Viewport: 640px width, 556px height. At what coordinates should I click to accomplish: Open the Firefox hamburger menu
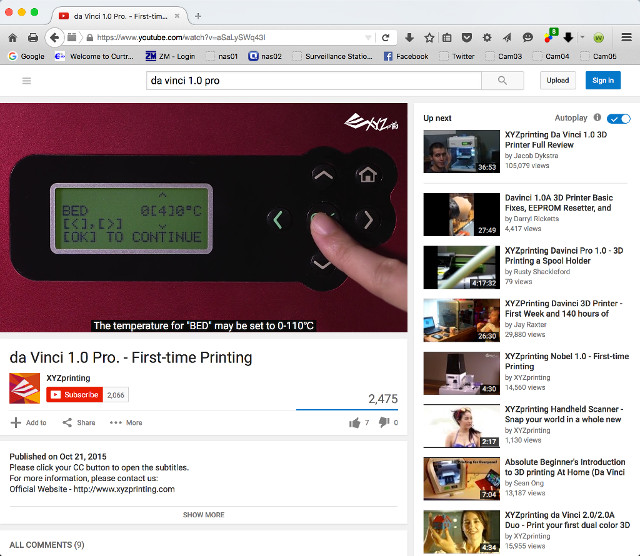pos(627,38)
